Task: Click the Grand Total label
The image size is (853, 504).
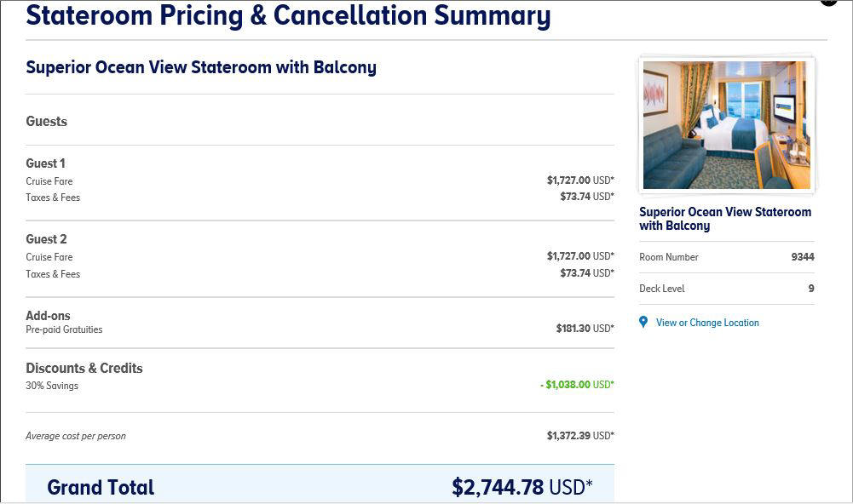Action: tap(101, 487)
